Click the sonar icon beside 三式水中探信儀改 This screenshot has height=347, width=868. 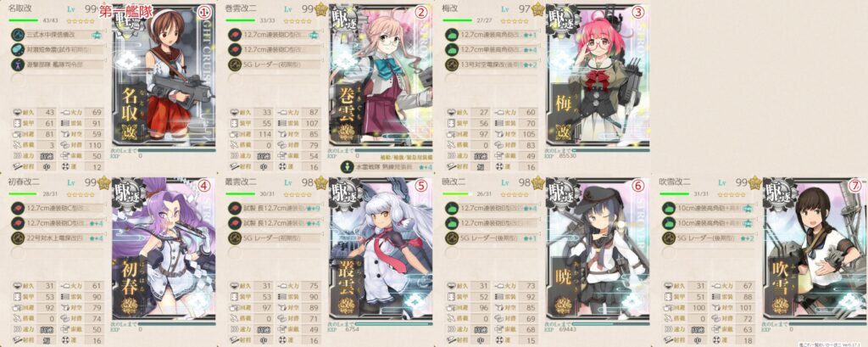19,35
